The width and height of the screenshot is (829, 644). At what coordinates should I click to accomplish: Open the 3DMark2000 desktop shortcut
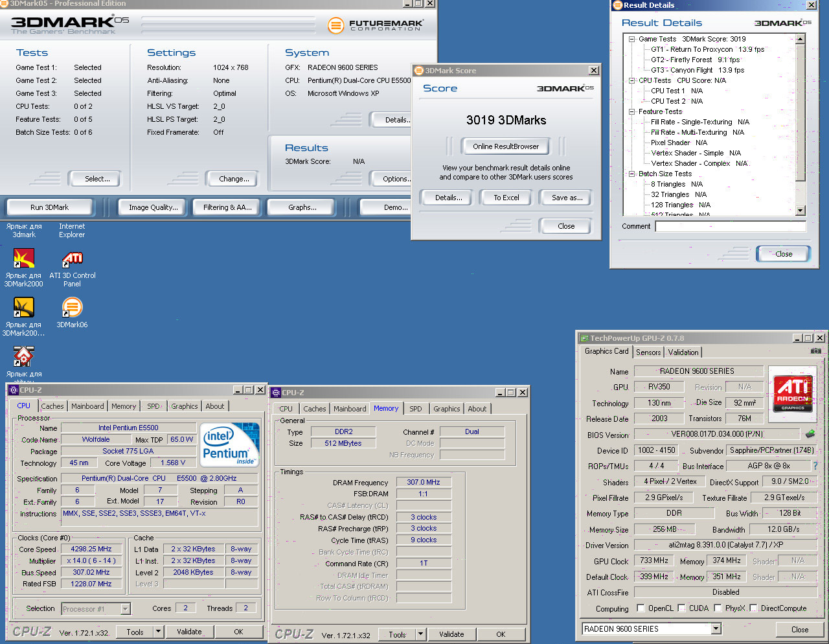click(24, 259)
